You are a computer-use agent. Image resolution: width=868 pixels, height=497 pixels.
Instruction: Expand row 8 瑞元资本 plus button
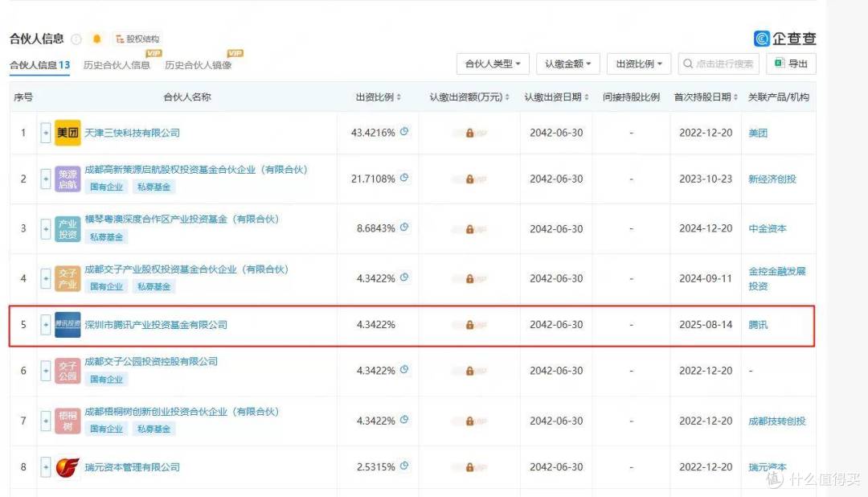[x=46, y=467]
